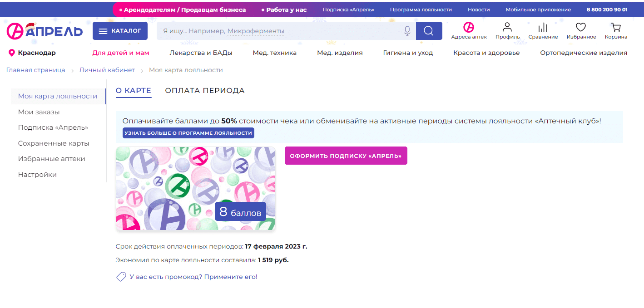Image resolution: width=644 pixels, height=308 pixels.
Task: Click the savings amount 1 519 руб.
Action: [273, 260]
